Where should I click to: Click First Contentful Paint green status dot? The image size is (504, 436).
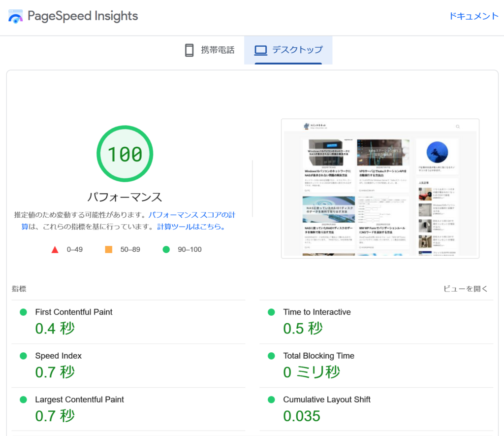(x=23, y=312)
